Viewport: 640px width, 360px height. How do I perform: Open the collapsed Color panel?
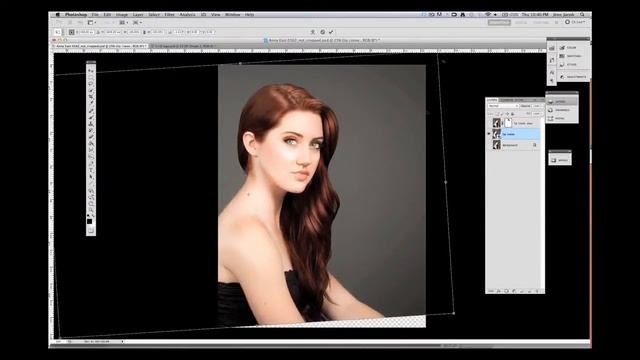click(568, 47)
